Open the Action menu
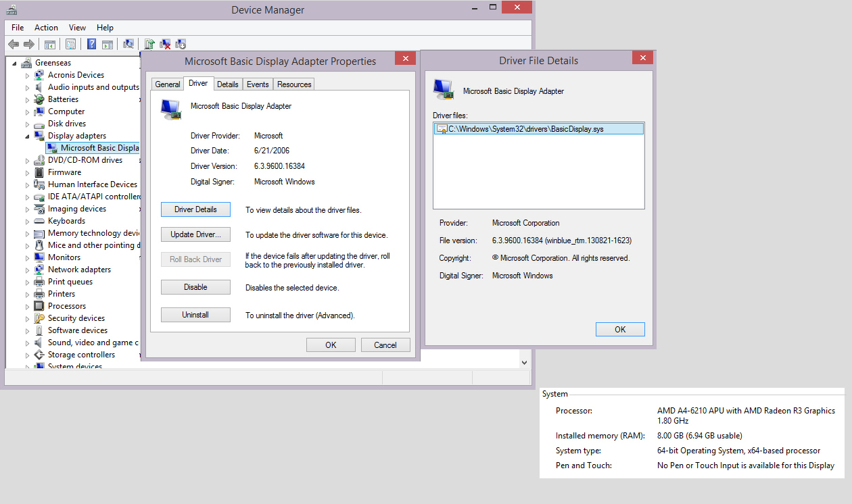This screenshot has width=852, height=504. 46,28
